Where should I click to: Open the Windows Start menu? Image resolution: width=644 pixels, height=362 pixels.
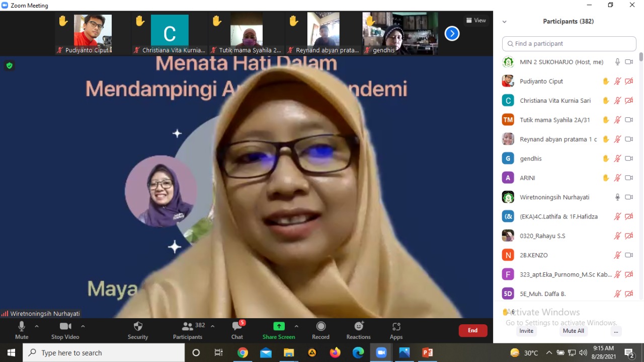coord(11,352)
